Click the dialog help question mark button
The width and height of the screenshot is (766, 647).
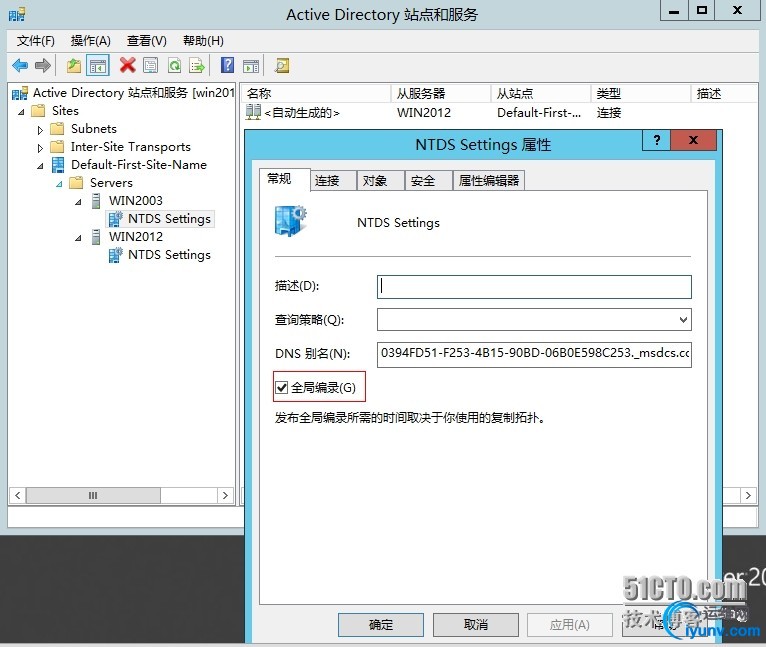(657, 140)
